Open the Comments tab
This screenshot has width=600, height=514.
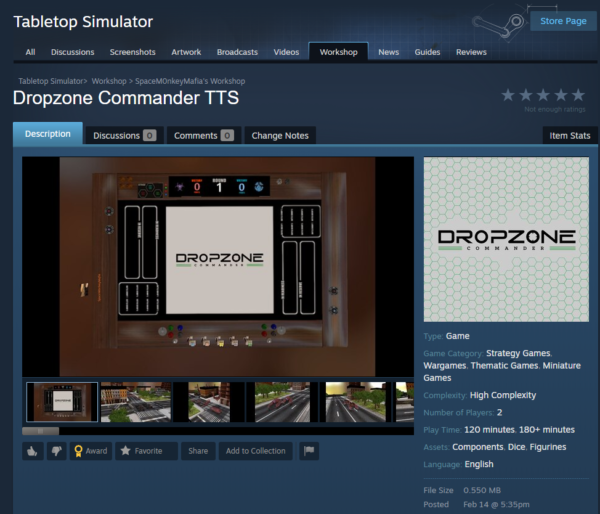pos(204,135)
